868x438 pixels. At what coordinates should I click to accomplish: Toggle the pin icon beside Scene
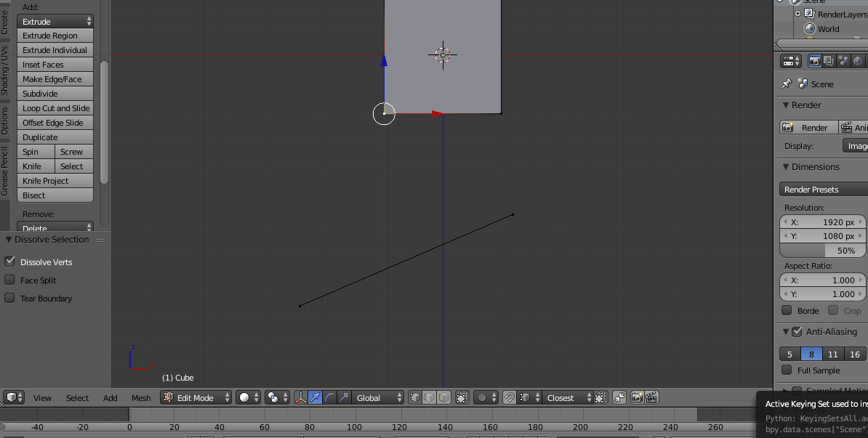coord(786,84)
